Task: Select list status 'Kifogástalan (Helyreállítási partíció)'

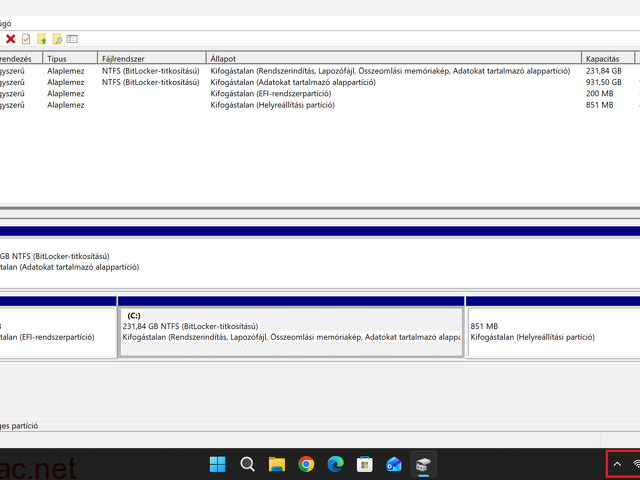Action: pyautogui.click(x=272, y=105)
